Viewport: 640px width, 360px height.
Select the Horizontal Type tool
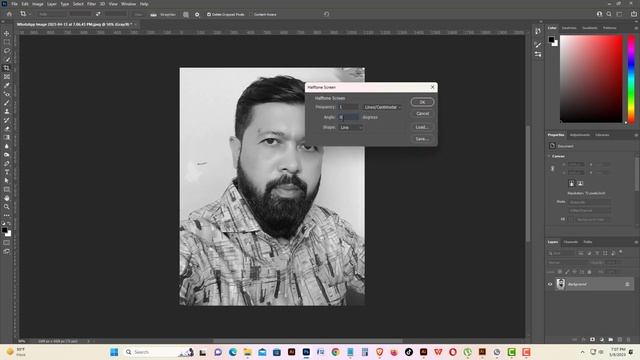pos(7,172)
